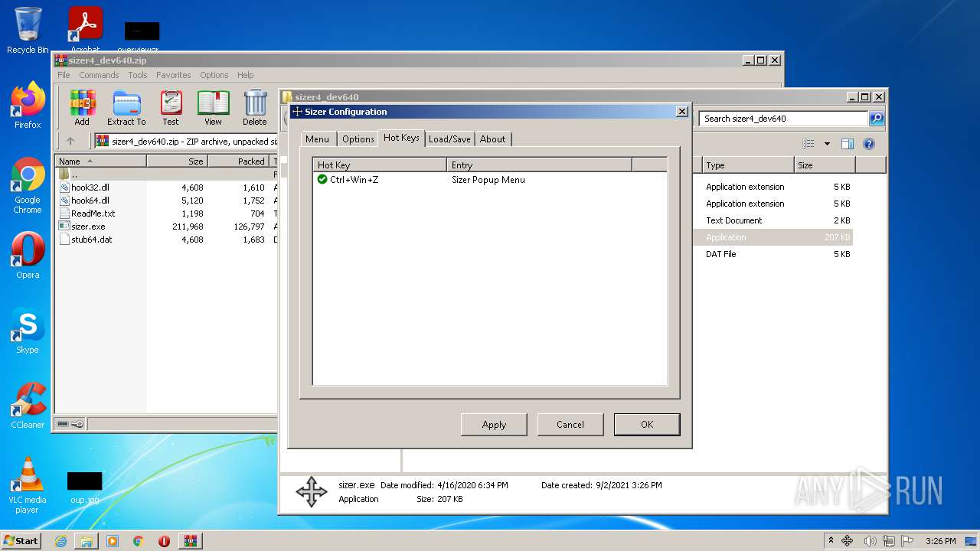
Task: Click the Cancel button
Action: pos(570,424)
